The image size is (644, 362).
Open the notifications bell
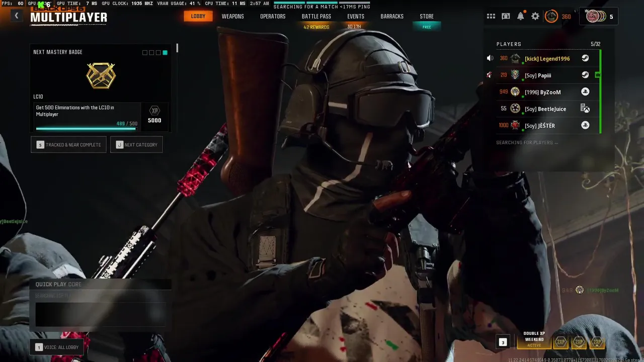(x=521, y=17)
